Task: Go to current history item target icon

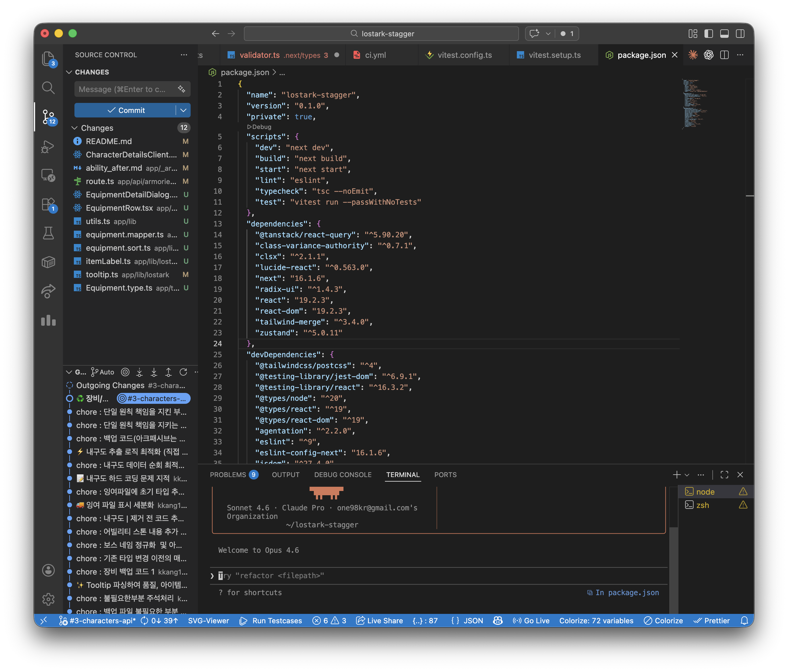Action: click(125, 372)
